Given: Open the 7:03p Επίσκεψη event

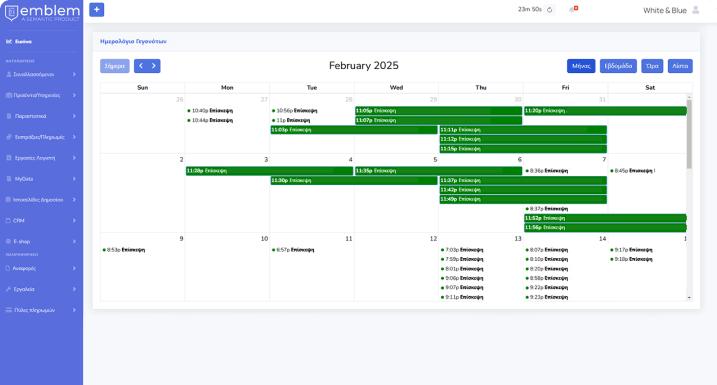Looking at the screenshot, I should click(462, 250).
